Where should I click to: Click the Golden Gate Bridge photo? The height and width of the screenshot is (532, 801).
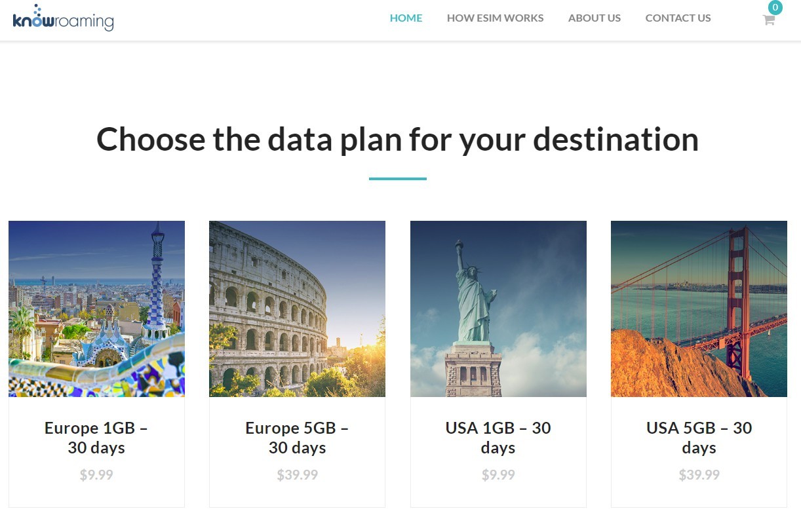(699, 309)
